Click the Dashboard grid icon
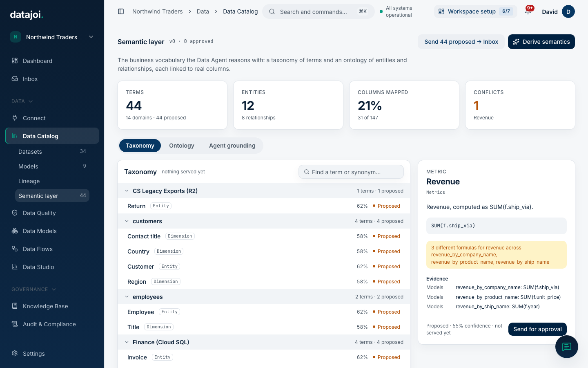 coord(15,61)
